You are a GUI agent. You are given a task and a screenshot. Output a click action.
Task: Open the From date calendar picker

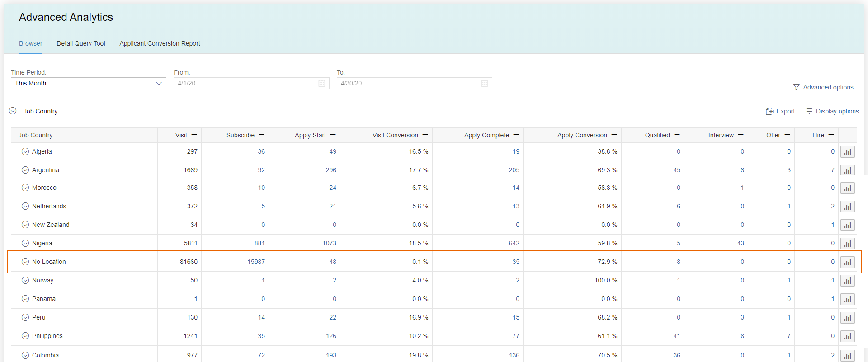click(x=322, y=83)
